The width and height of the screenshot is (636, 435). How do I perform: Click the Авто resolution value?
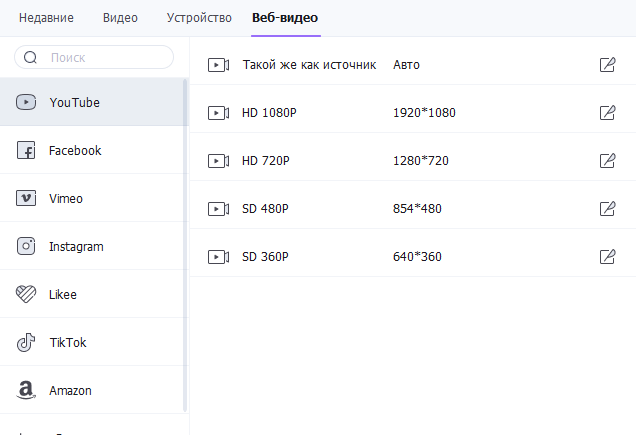click(x=406, y=65)
